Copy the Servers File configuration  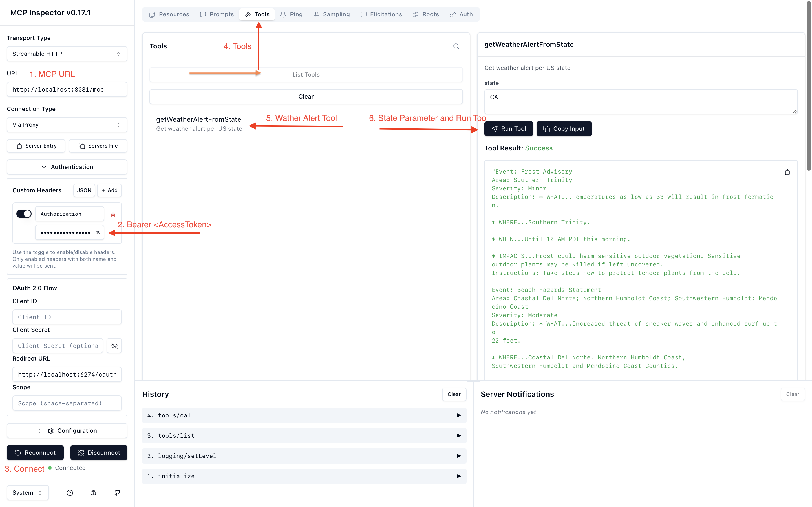click(98, 146)
